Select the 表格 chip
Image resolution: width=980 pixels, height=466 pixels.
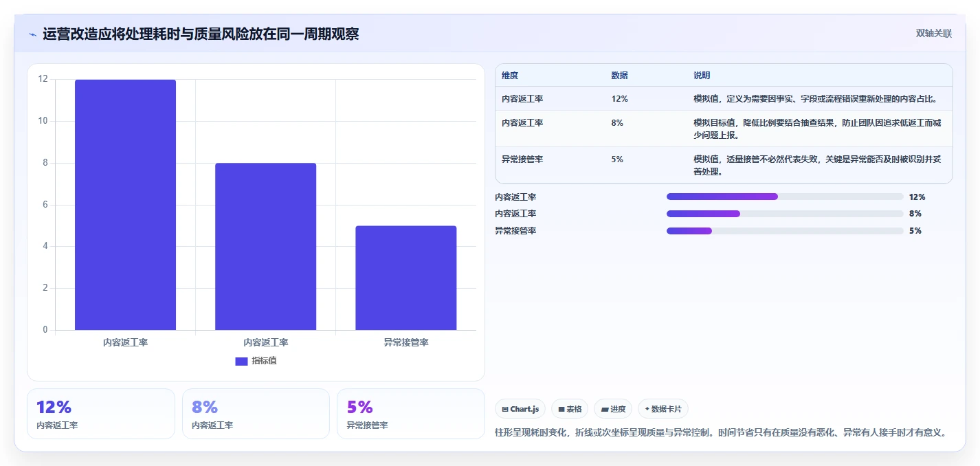point(570,409)
